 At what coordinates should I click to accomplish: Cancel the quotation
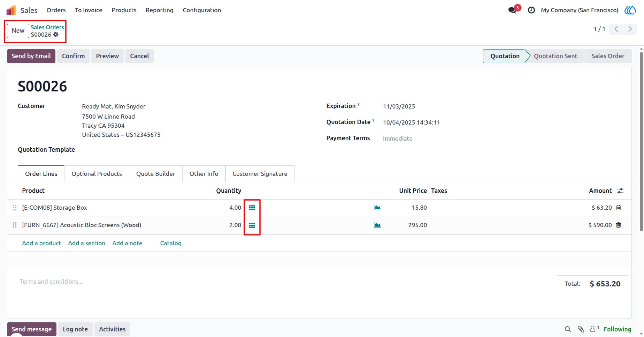pos(139,56)
